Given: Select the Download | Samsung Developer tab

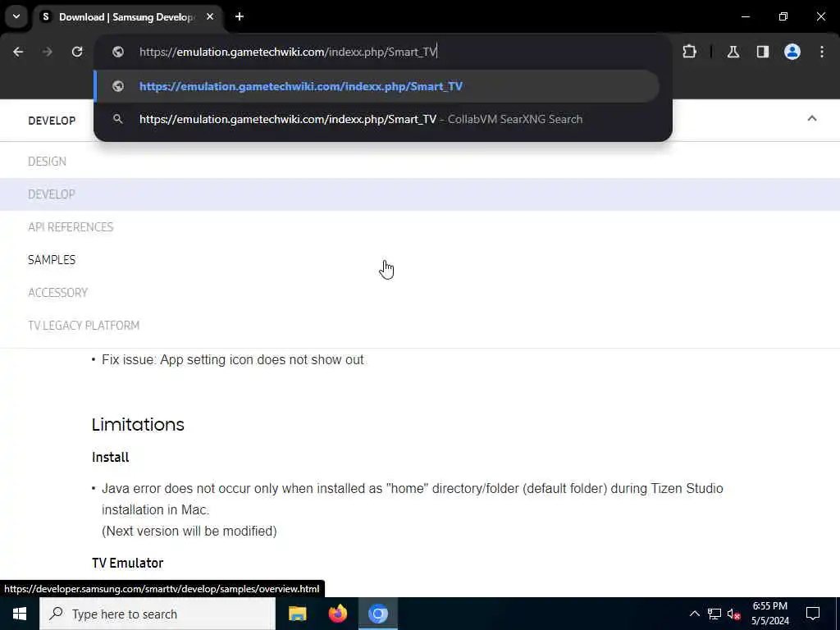Looking at the screenshot, I should tap(128, 16).
